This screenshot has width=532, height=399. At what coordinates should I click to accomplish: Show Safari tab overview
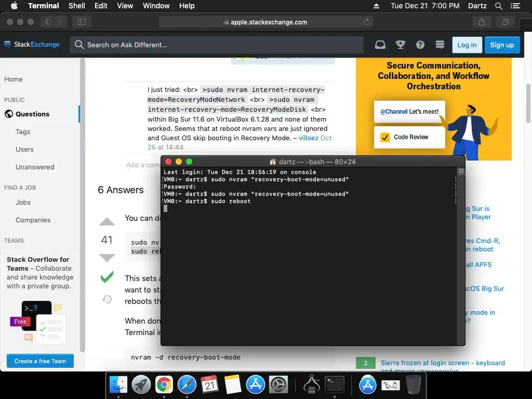505,22
